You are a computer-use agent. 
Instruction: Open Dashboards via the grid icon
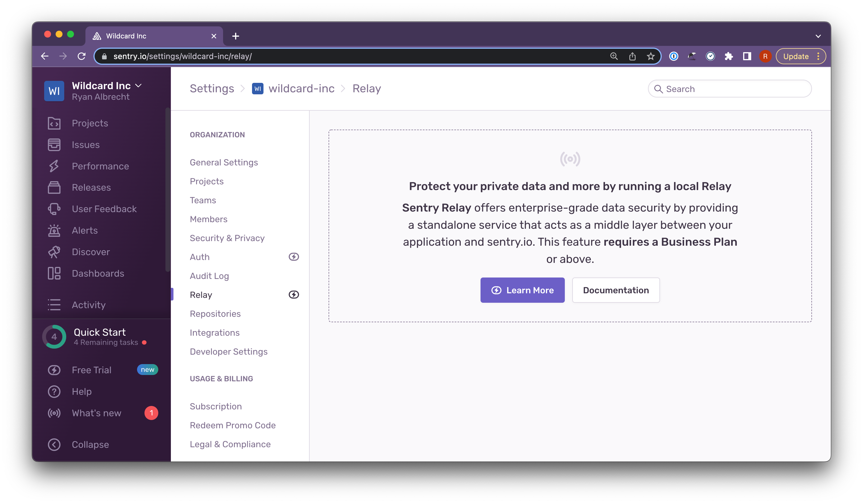pos(54,273)
